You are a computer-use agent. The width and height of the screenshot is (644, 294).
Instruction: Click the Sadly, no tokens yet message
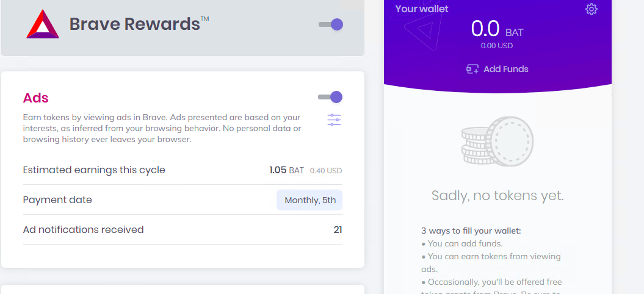click(497, 196)
